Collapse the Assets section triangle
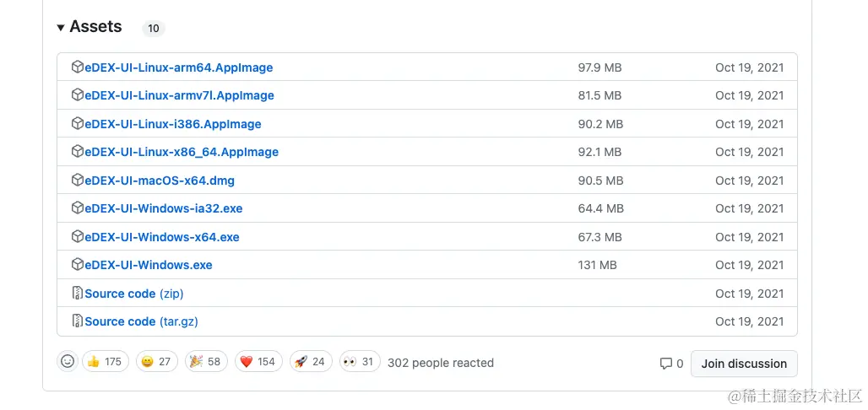Image resolution: width=868 pixels, height=410 pixels. click(x=61, y=28)
